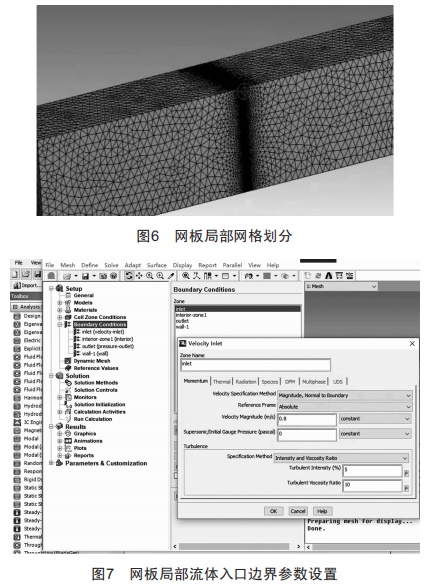Select 'Solution Methods' in tree
This screenshot has height=585, width=431.
[96, 383]
